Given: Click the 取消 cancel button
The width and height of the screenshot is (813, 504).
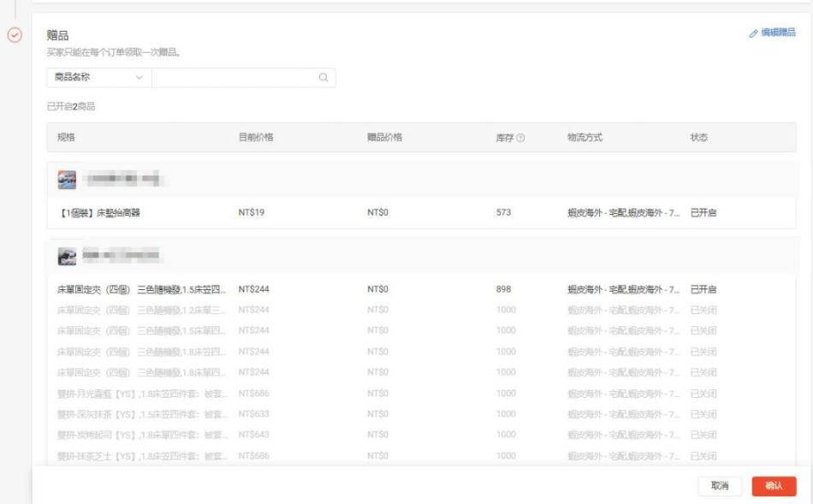Looking at the screenshot, I should point(720,486).
